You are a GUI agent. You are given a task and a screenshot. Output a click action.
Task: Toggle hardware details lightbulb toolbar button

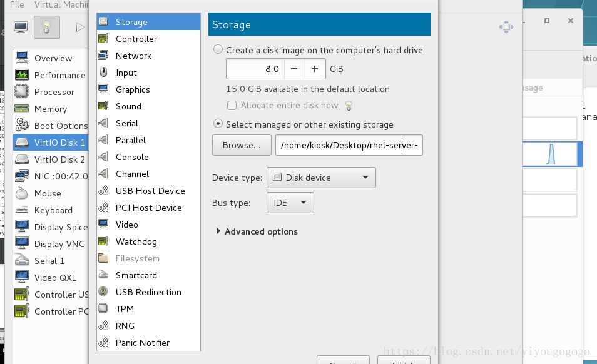pos(46,27)
